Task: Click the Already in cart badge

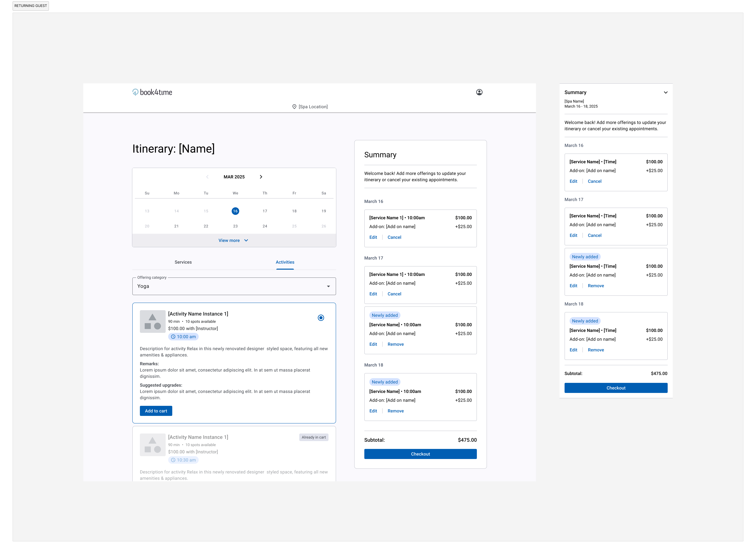Action: [x=313, y=437]
